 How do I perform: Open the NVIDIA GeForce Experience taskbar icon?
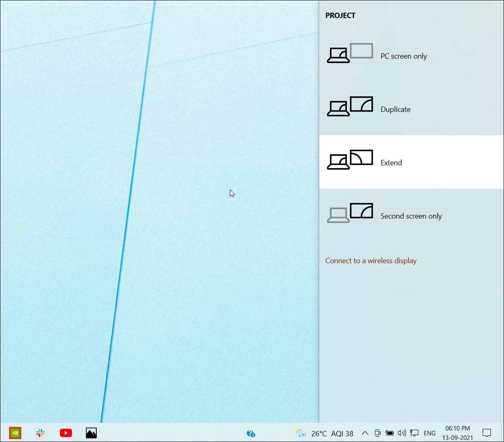tap(15, 433)
